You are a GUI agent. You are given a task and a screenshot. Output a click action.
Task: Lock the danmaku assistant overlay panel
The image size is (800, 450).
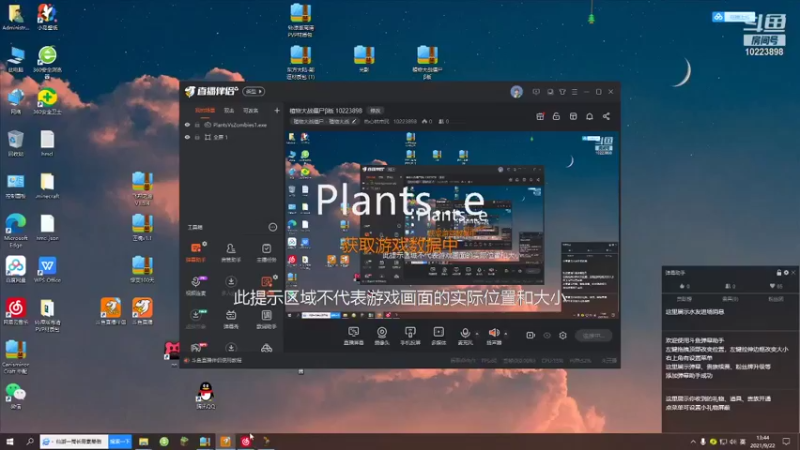tap(779, 272)
